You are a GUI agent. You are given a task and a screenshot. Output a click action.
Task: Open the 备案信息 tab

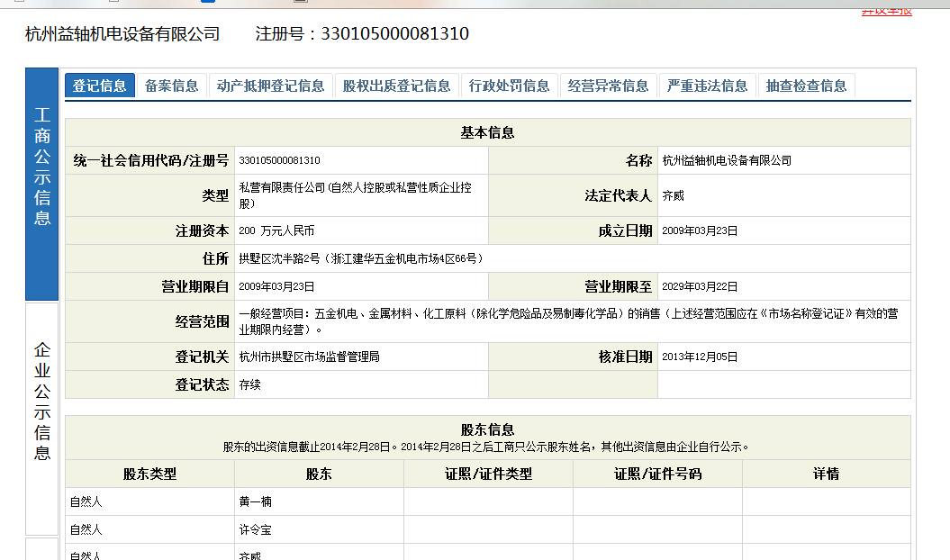pyautogui.click(x=171, y=86)
